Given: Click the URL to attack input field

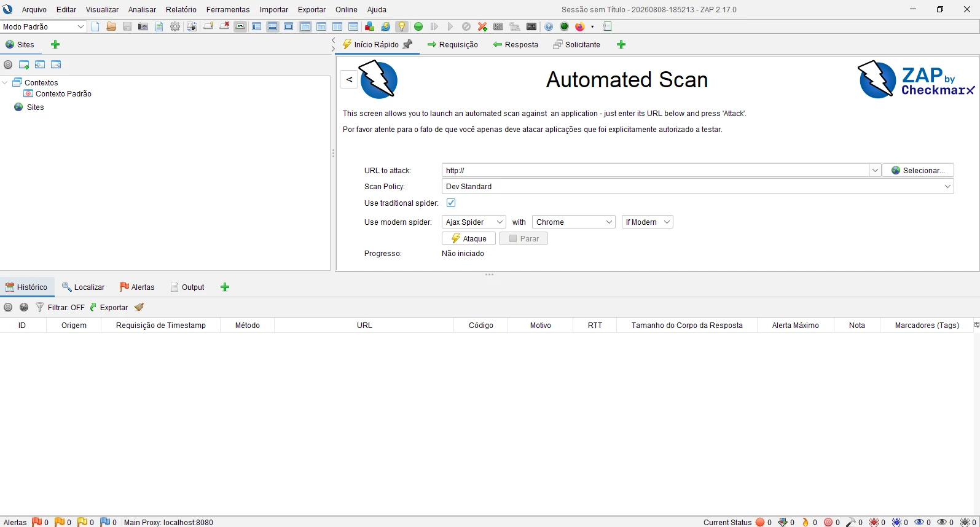Looking at the screenshot, I should pos(655,170).
